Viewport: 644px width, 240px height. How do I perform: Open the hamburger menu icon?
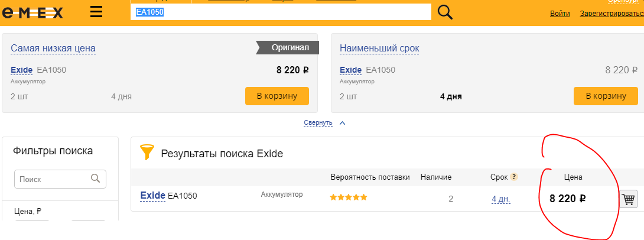(96, 12)
